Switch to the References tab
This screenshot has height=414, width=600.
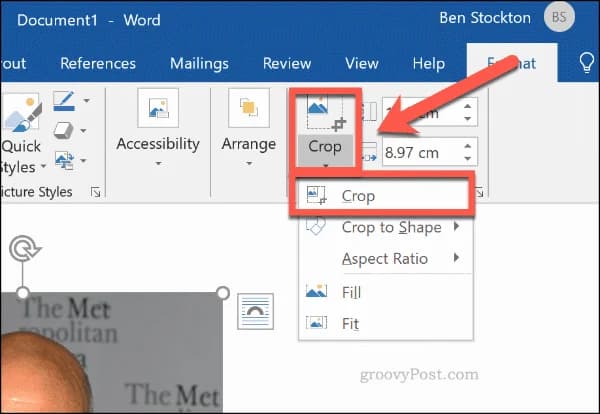pyautogui.click(x=98, y=63)
